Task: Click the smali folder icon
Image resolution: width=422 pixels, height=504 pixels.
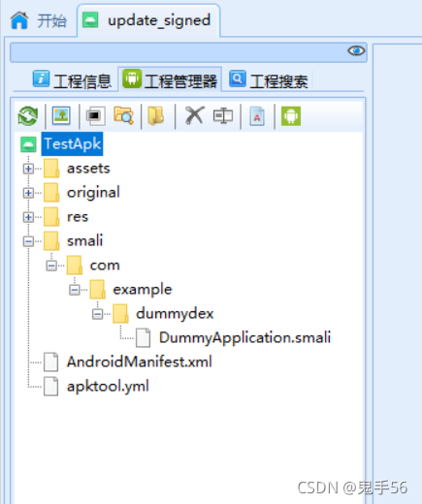Action: click(x=51, y=241)
